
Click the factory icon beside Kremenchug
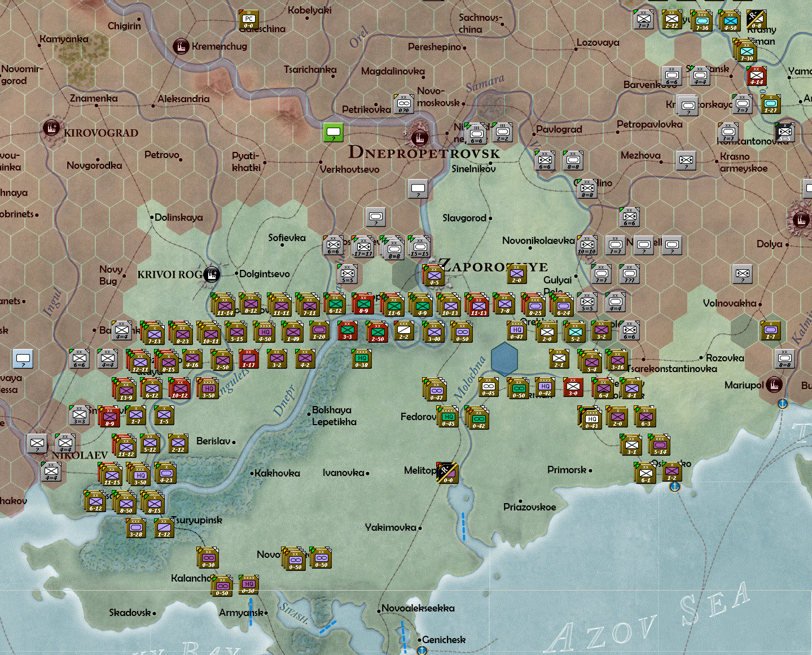[x=181, y=46]
